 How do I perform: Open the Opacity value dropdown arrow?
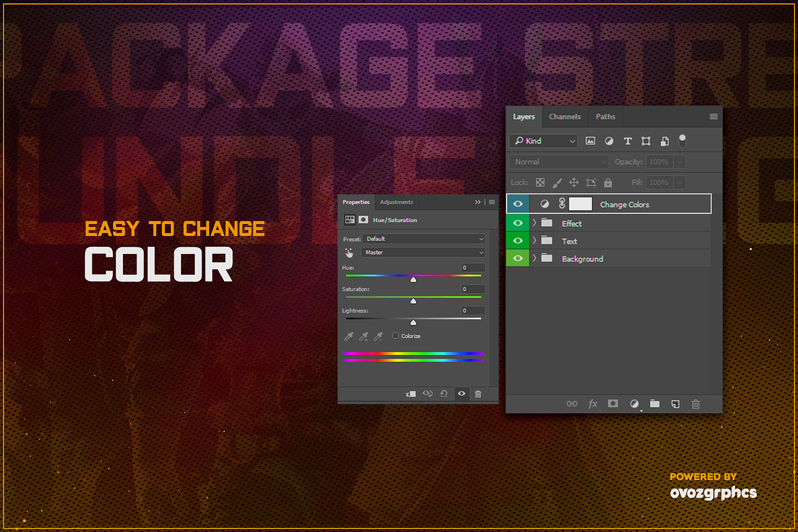click(x=679, y=162)
